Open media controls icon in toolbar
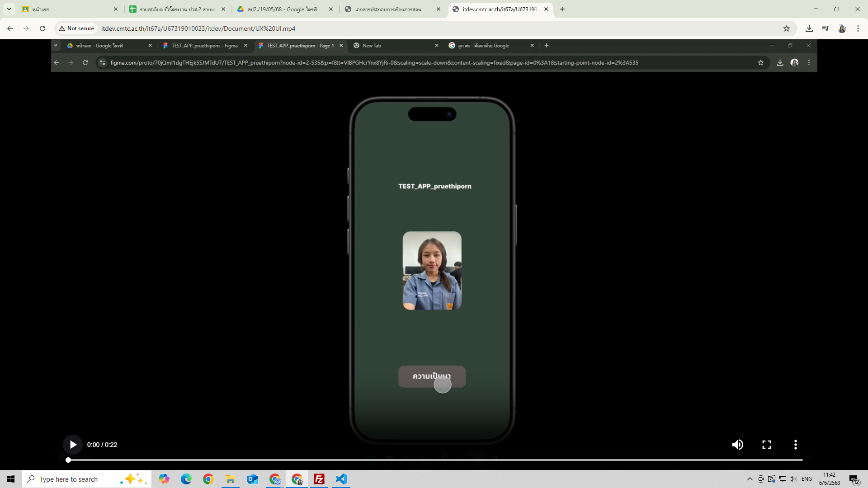 tap(826, 28)
